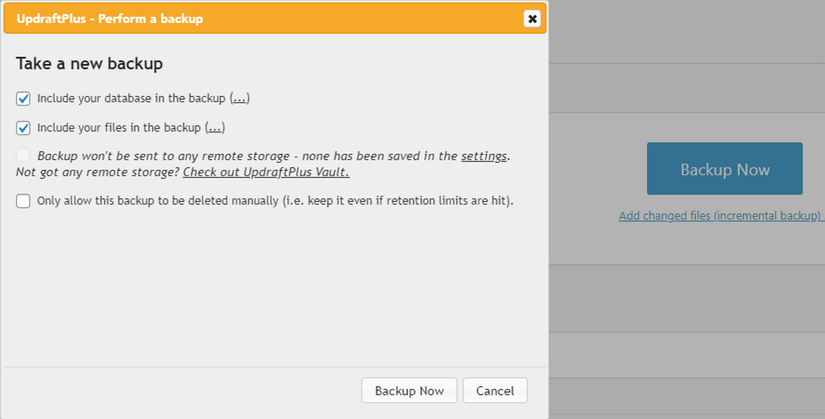Expand database options ellipsis link
This screenshot has height=419, width=825.
239,98
